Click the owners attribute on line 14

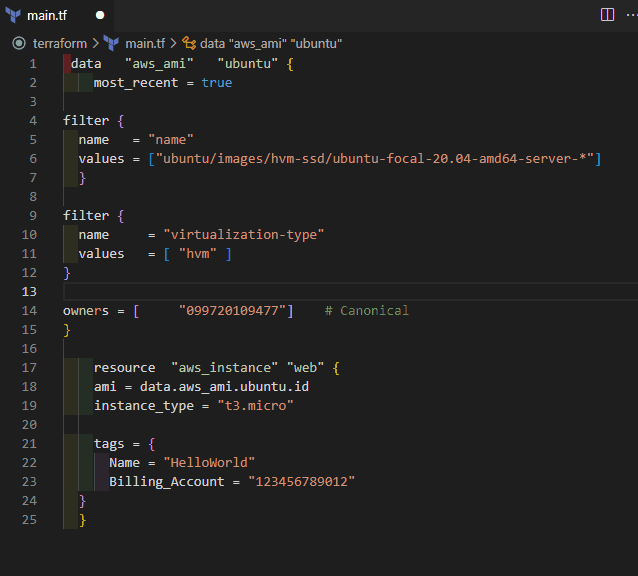click(86, 311)
